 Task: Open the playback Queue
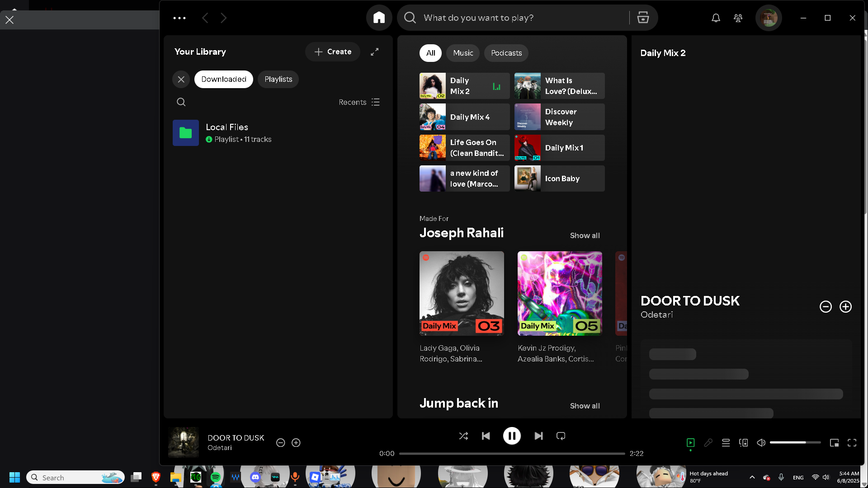point(726,443)
